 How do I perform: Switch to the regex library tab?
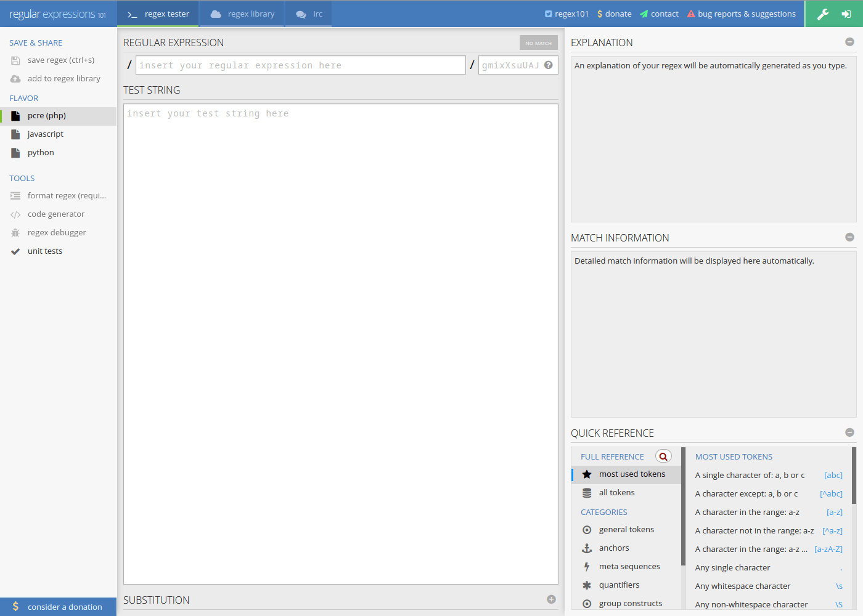[x=242, y=13]
